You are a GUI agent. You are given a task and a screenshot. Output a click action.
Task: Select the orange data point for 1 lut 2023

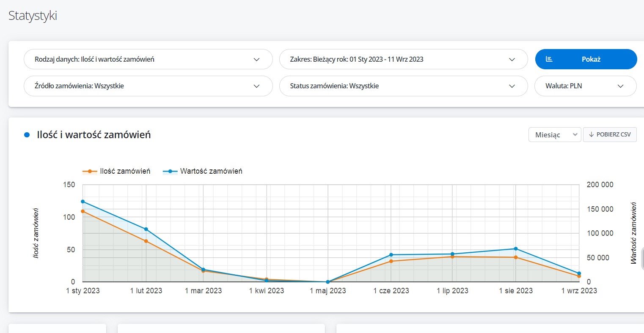146,241
